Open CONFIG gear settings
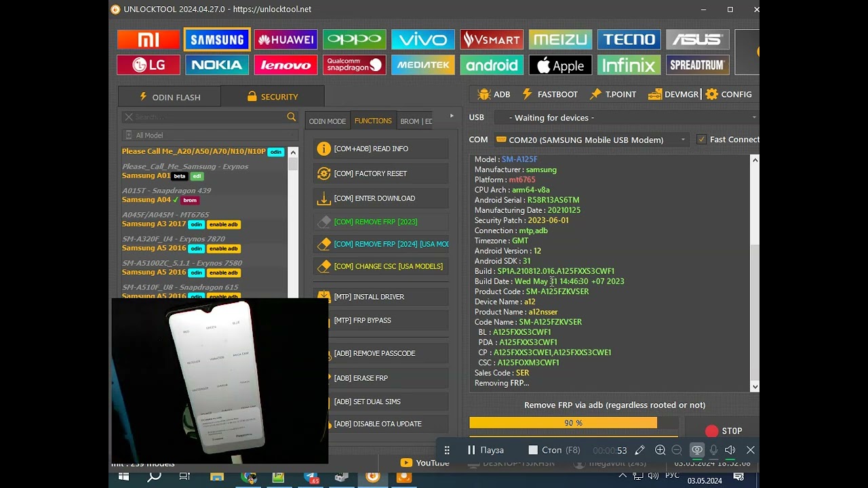Viewport: 868px width, 488px height. [x=728, y=94]
